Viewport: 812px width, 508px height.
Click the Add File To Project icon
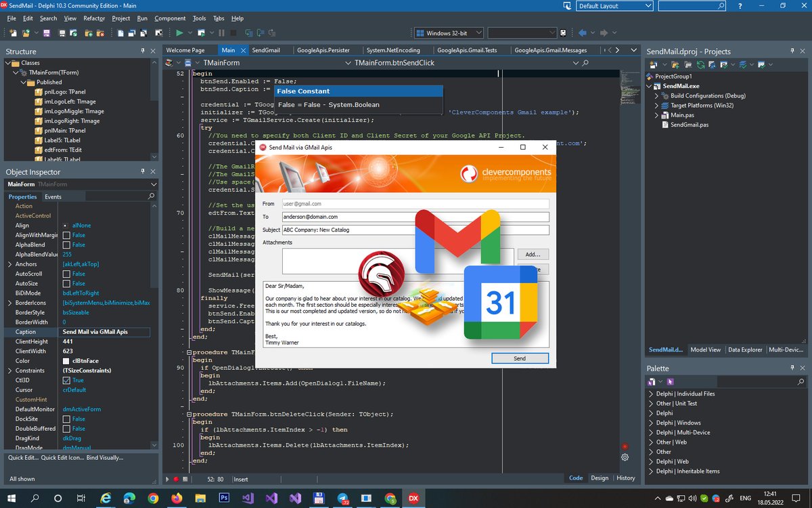(88, 33)
